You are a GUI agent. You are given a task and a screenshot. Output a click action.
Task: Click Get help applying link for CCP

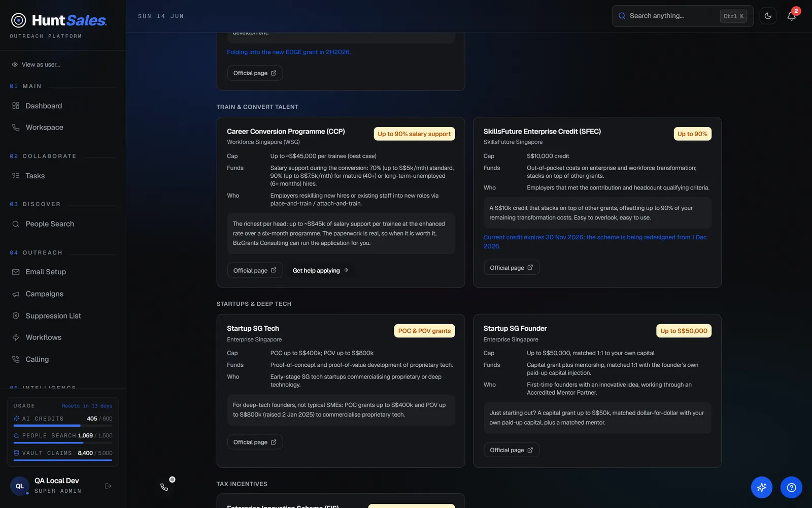(x=320, y=271)
